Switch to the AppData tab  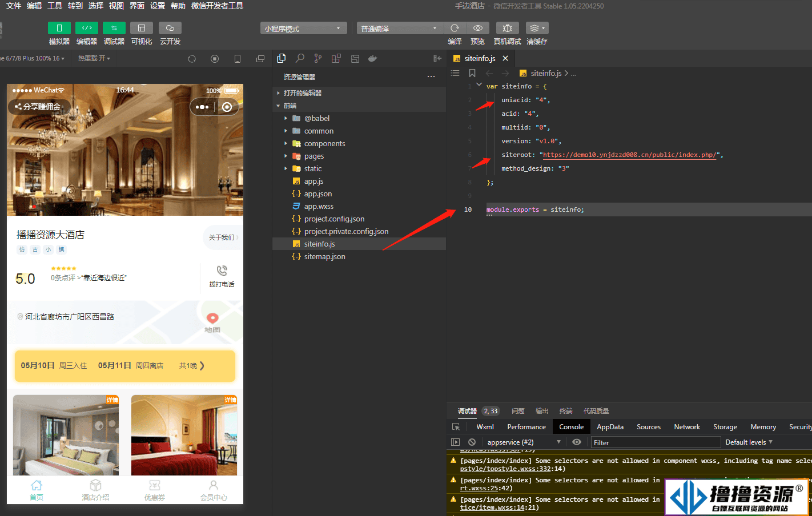point(610,427)
